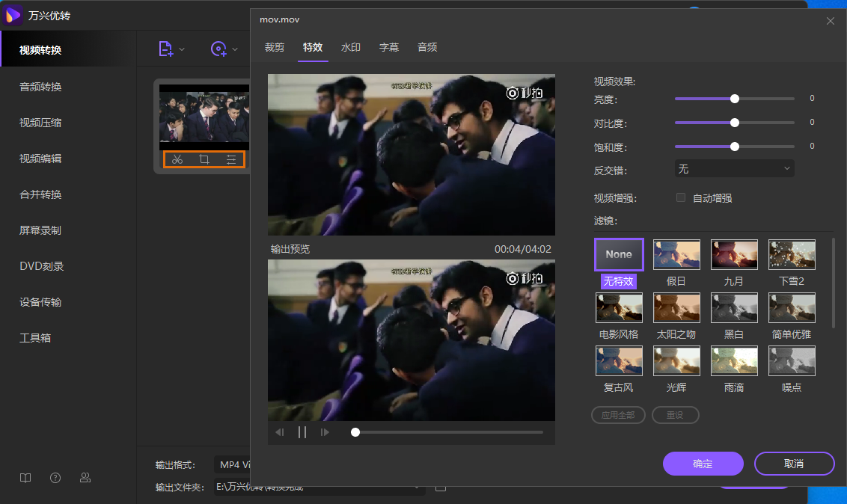Click the add disc icon in toolbar
The height and width of the screenshot is (504, 847).
tap(218, 49)
